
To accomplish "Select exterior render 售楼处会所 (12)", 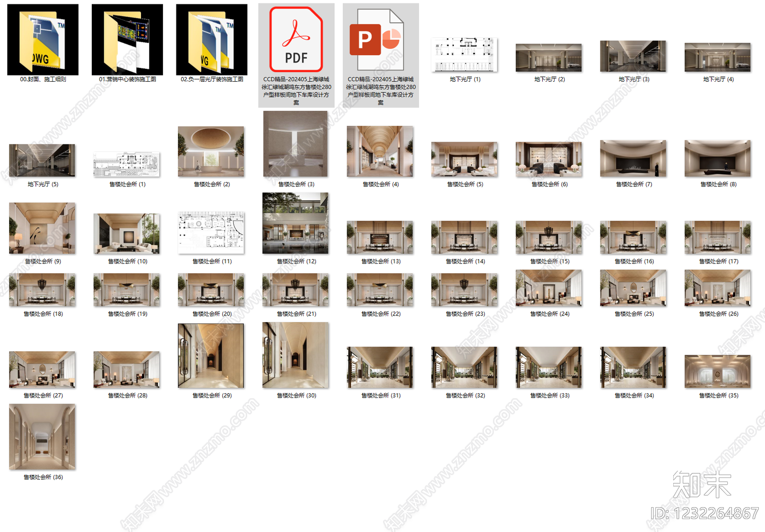I will point(295,223).
